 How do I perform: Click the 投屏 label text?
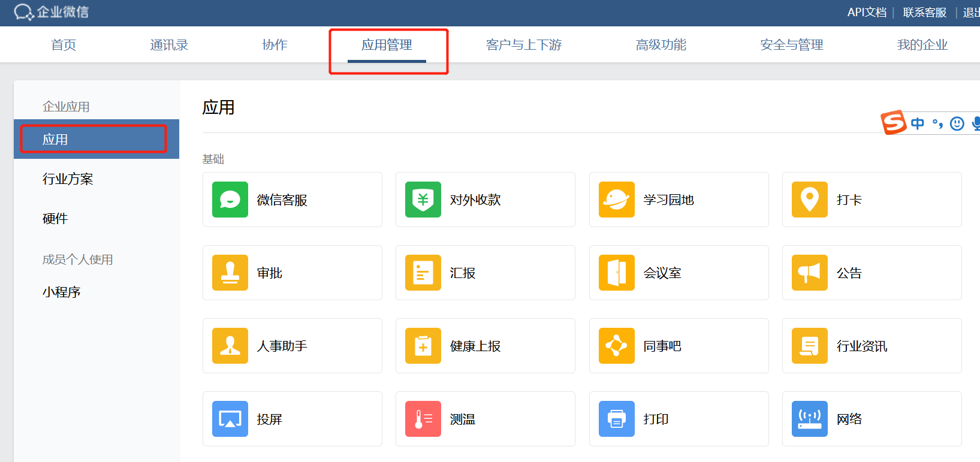click(x=270, y=419)
